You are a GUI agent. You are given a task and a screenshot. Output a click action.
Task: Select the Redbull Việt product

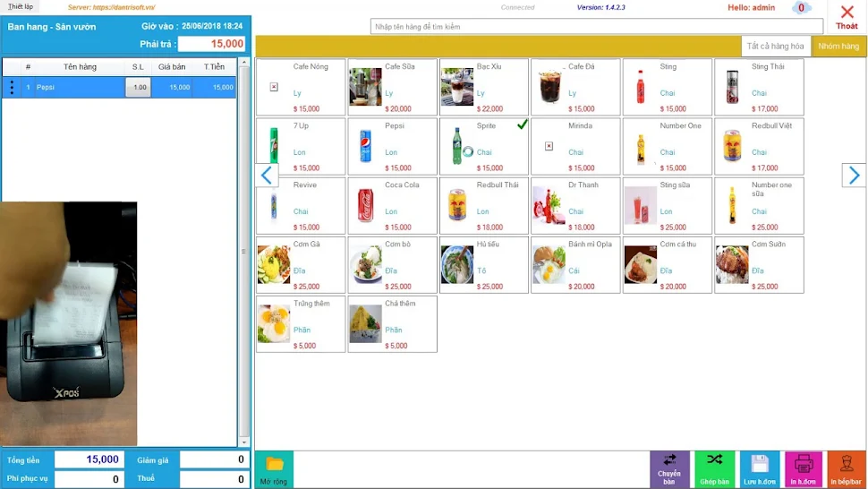760,146
